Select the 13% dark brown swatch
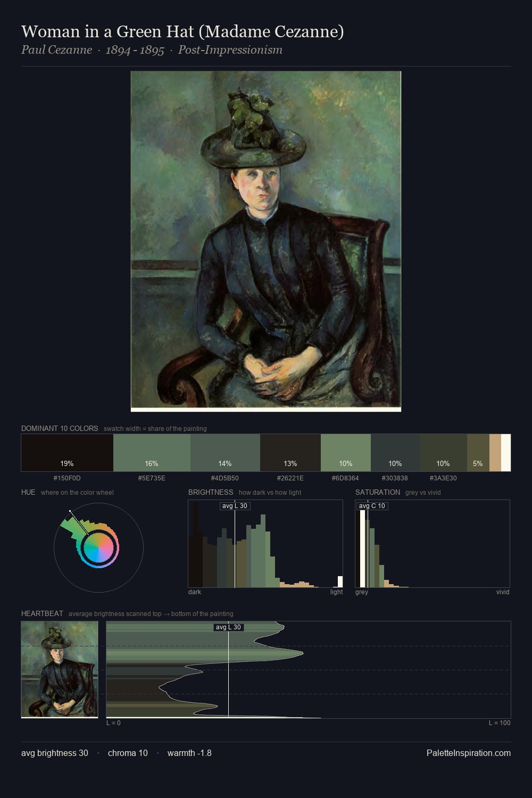 click(x=290, y=453)
